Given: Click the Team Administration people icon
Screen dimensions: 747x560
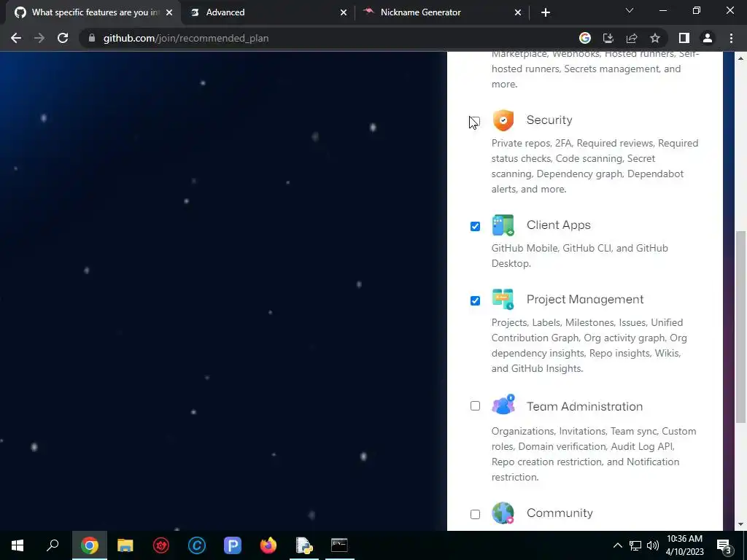Looking at the screenshot, I should tap(503, 405).
